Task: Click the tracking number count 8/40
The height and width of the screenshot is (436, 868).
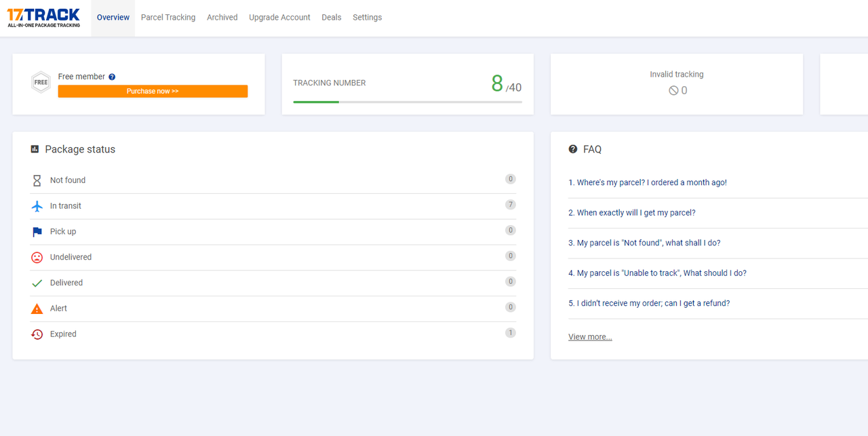Action: click(507, 84)
